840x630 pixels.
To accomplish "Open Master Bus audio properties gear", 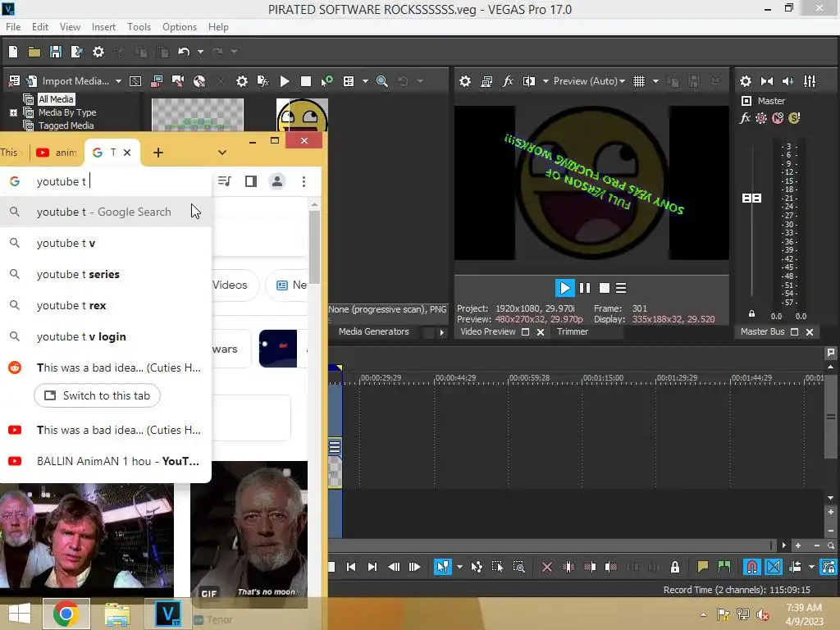I will [x=746, y=81].
